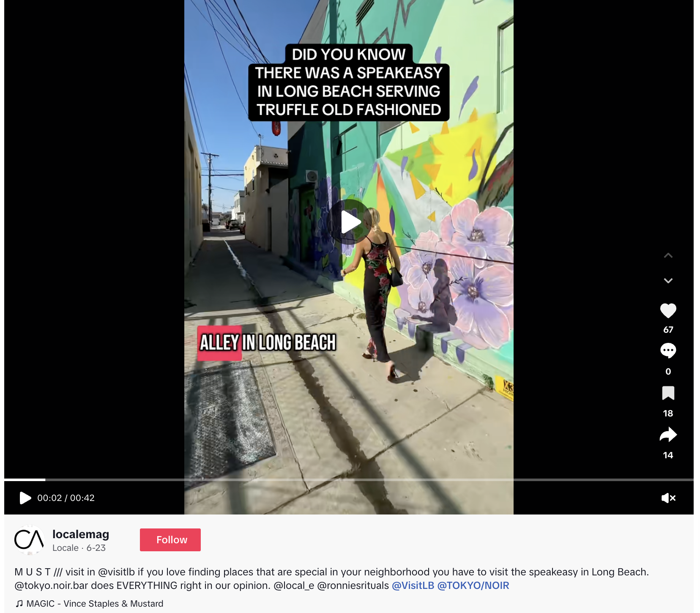Open the @TOKYO/NOIR mention link

pyautogui.click(x=473, y=586)
